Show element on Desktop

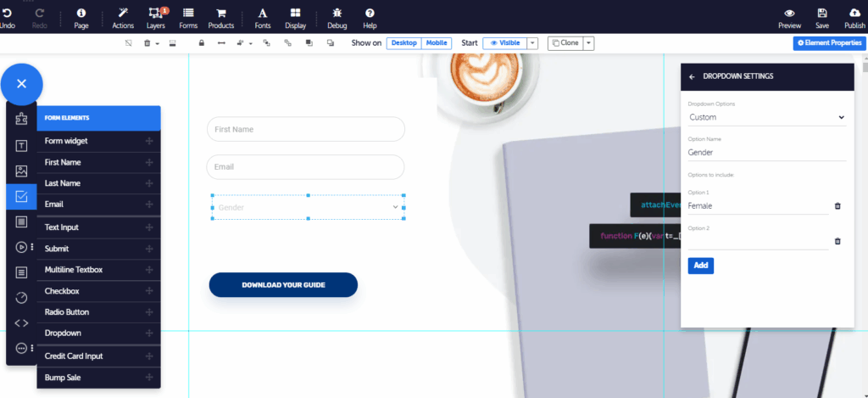pyautogui.click(x=403, y=43)
